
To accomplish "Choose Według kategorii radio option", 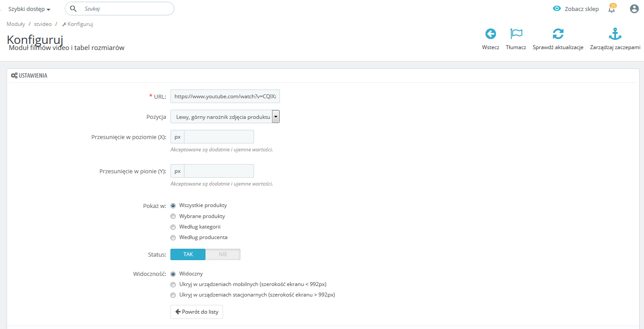I will [x=173, y=227].
